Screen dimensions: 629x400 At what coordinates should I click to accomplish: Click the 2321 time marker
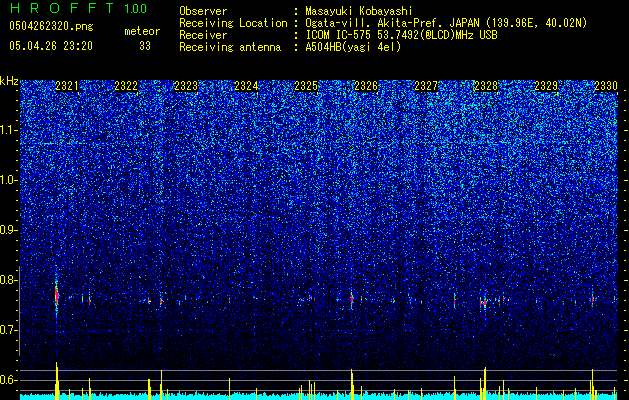coord(67,86)
